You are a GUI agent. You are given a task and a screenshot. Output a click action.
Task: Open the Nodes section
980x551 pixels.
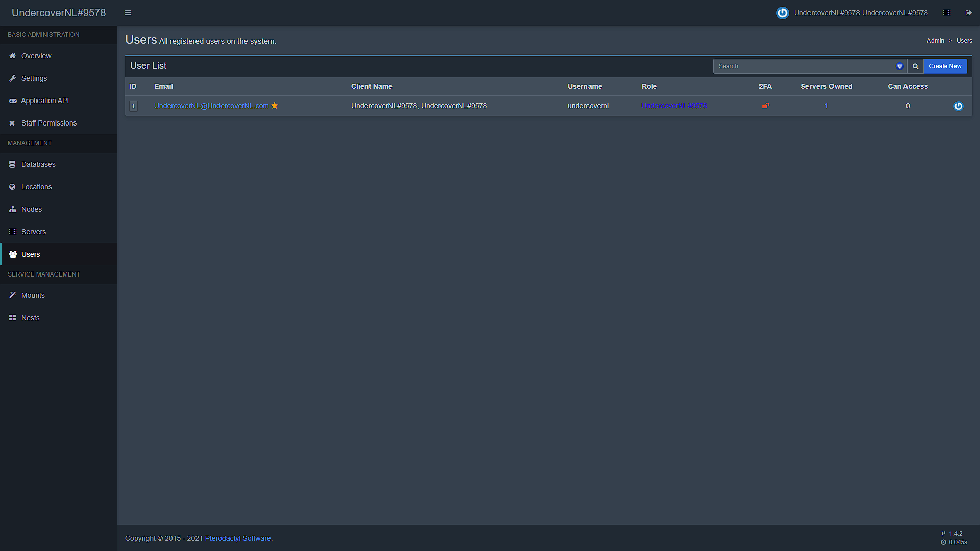(x=59, y=209)
